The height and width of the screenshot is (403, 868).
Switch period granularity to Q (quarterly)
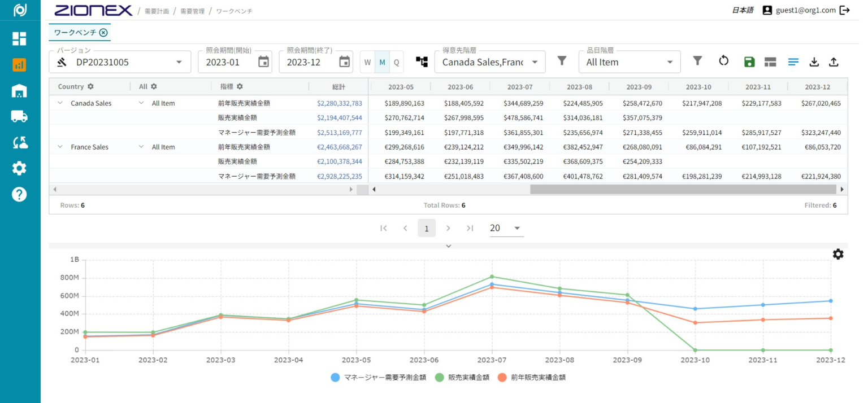pyautogui.click(x=396, y=62)
